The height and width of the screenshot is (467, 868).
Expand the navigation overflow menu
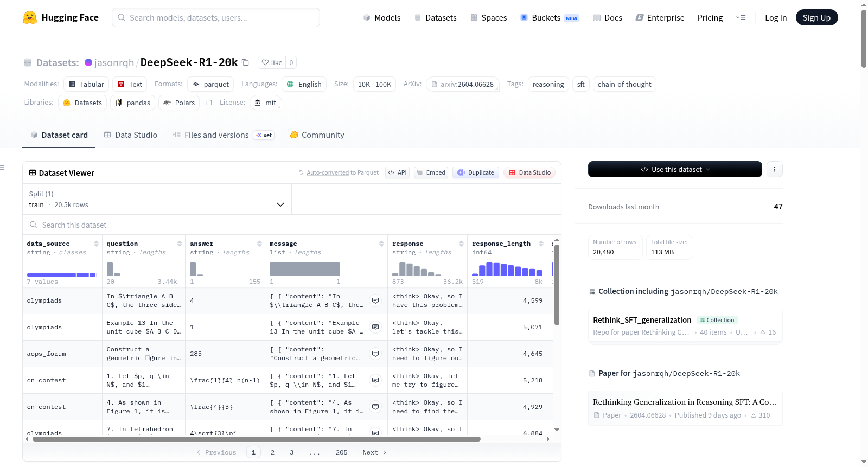click(x=741, y=17)
